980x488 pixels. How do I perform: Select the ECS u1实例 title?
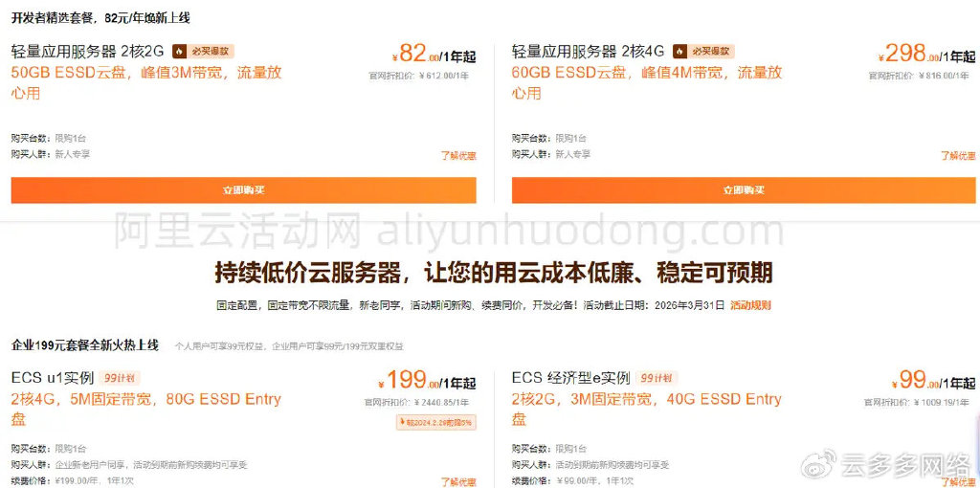tap(53, 378)
